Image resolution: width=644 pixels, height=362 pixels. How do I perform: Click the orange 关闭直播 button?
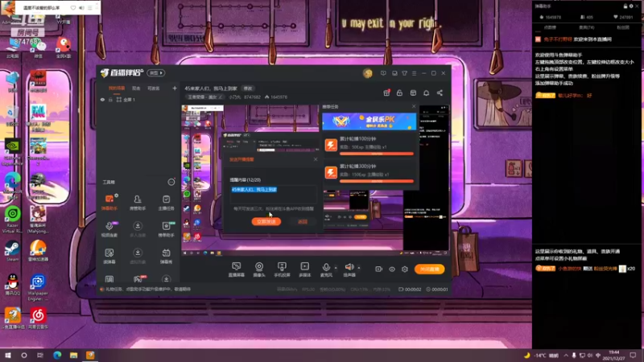pyautogui.click(x=429, y=269)
